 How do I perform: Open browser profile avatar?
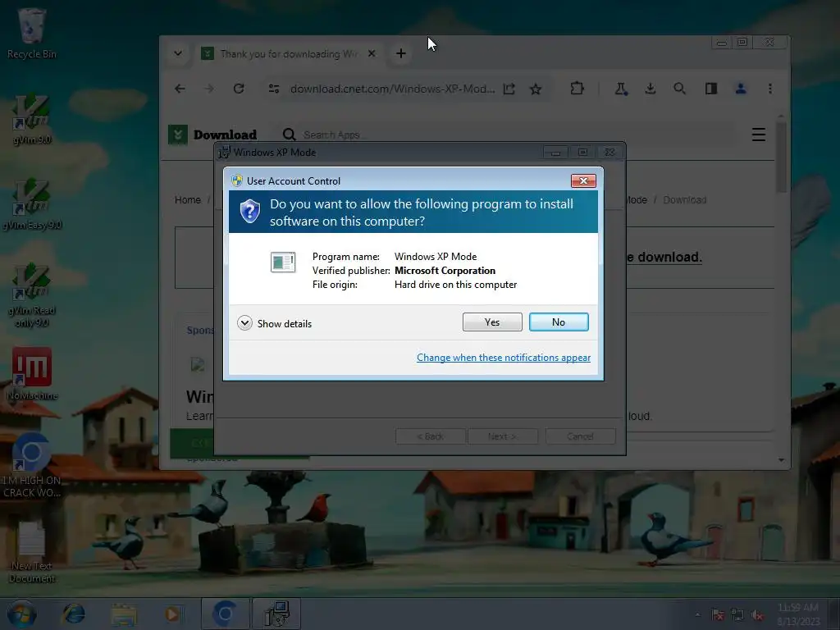coord(741,89)
